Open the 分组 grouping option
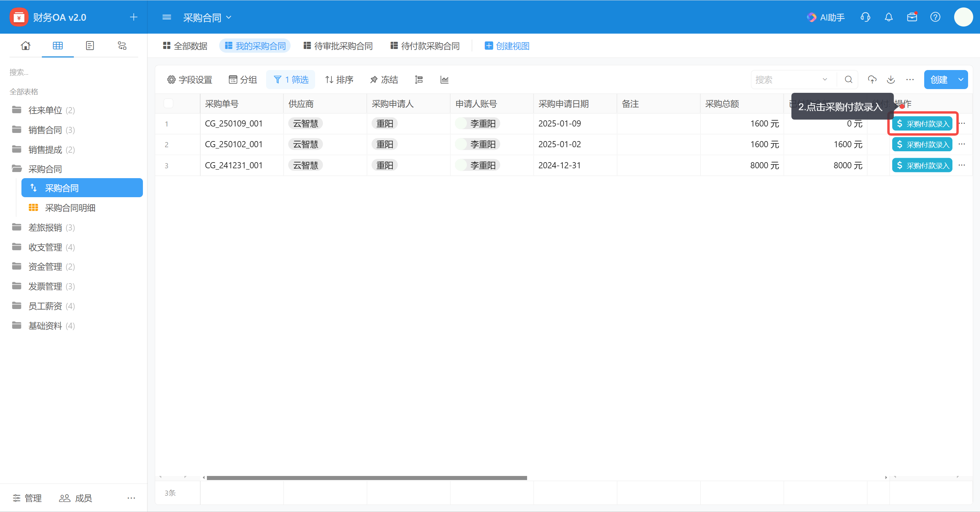This screenshot has height=512, width=980. 243,80
